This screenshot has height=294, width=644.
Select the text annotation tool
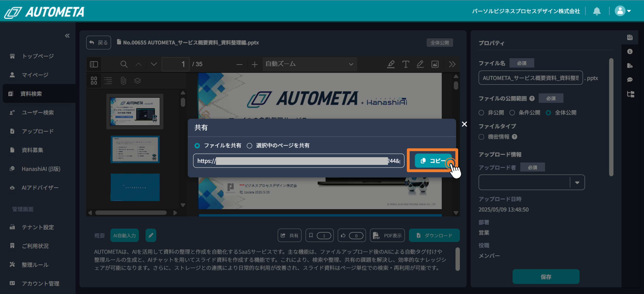tap(405, 64)
